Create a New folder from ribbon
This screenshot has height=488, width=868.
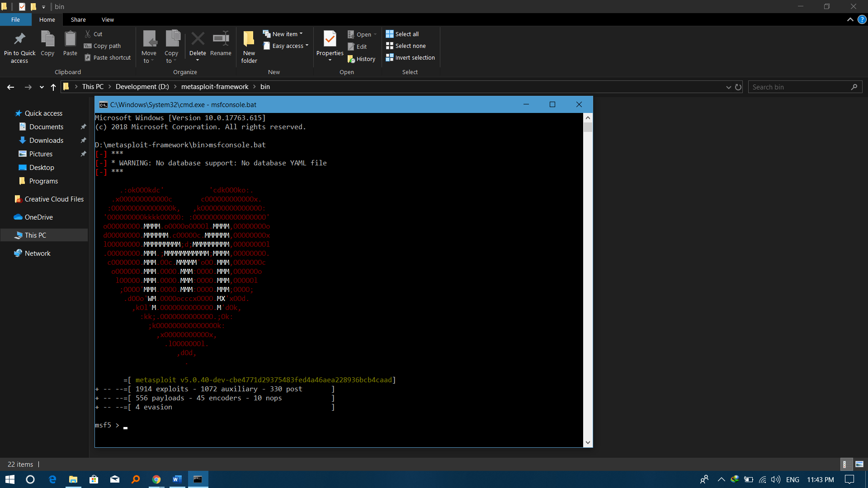pos(249,47)
